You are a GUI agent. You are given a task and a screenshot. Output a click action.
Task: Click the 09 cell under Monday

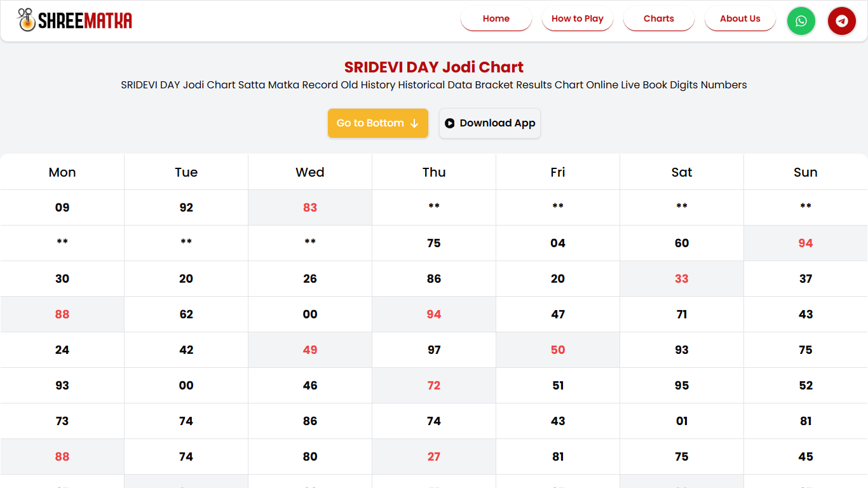(62, 208)
